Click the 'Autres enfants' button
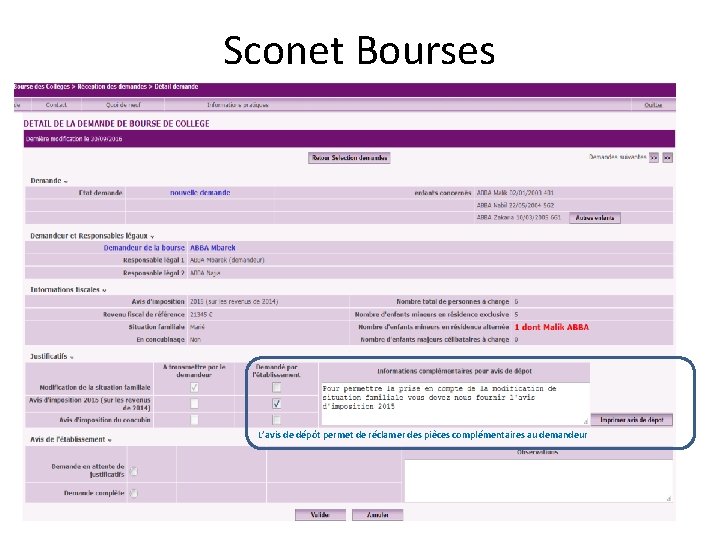720x540 pixels. 595,218
